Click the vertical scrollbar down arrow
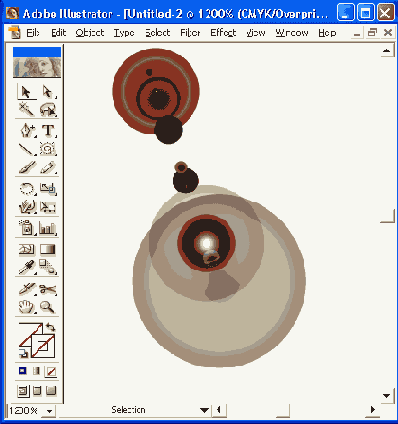 (x=387, y=396)
